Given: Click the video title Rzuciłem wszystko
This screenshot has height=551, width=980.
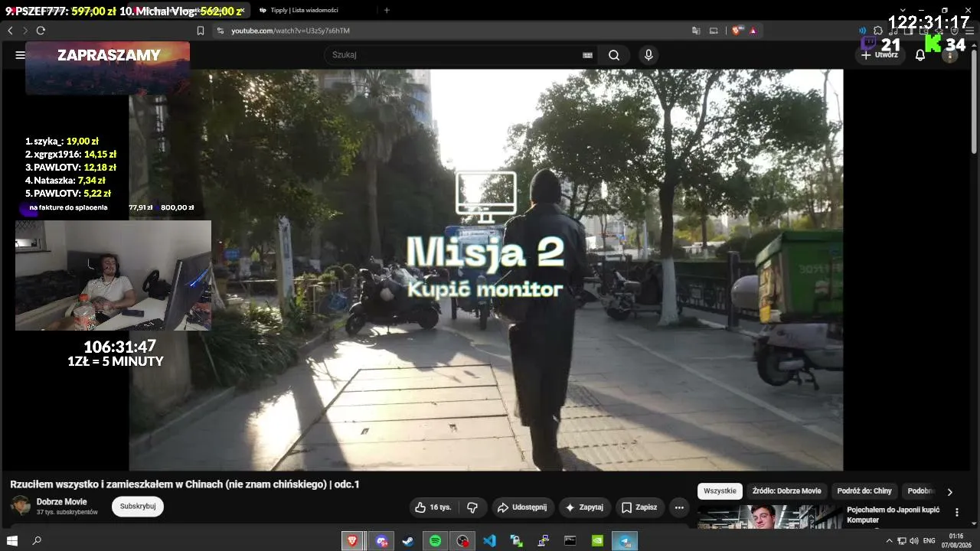Looking at the screenshot, I should [x=185, y=484].
